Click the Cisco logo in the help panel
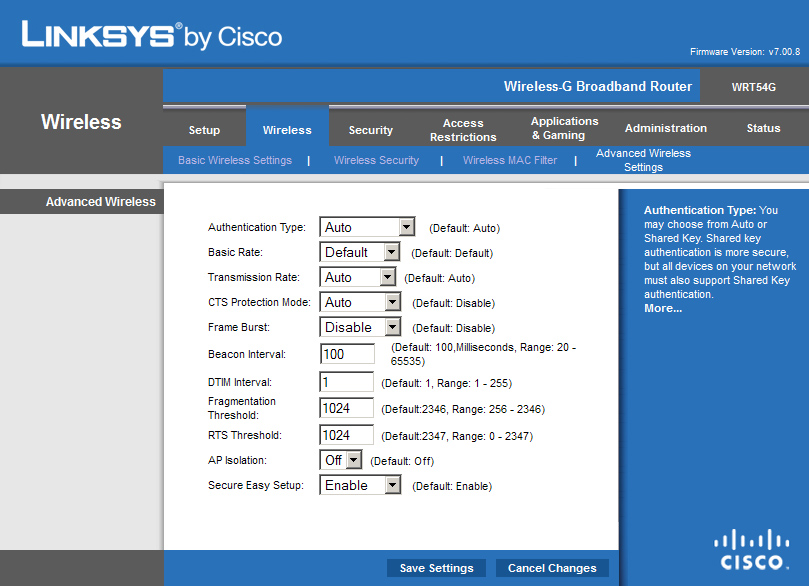This screenshot has height=586, width=809. click(x=751, y=549)
